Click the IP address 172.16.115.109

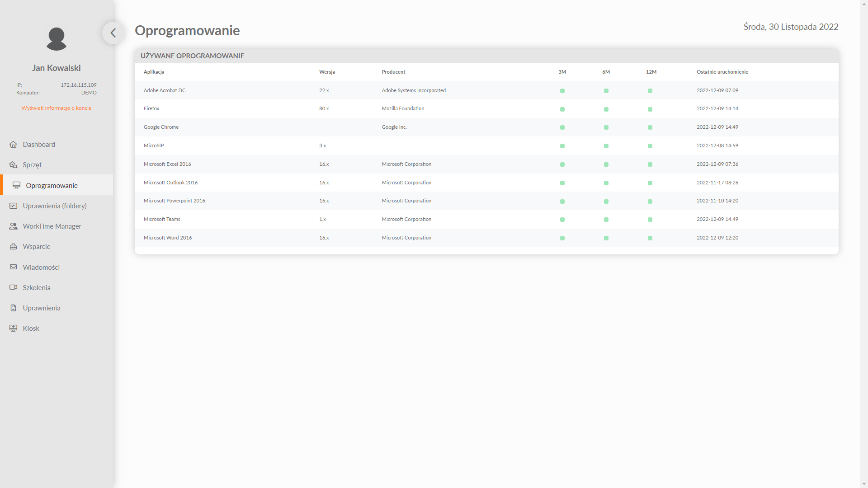click(x=79, y=85)
